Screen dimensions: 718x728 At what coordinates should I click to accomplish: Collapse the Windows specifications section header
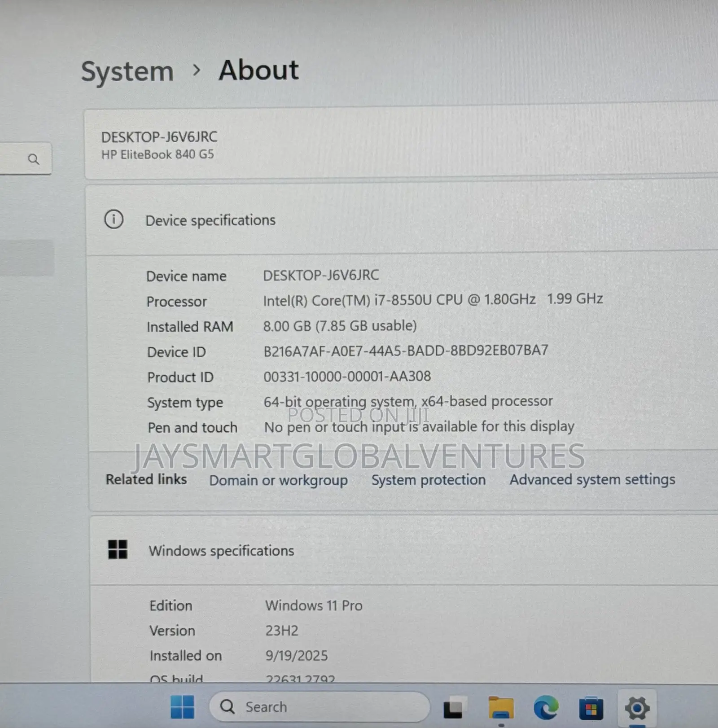(404, 551)
